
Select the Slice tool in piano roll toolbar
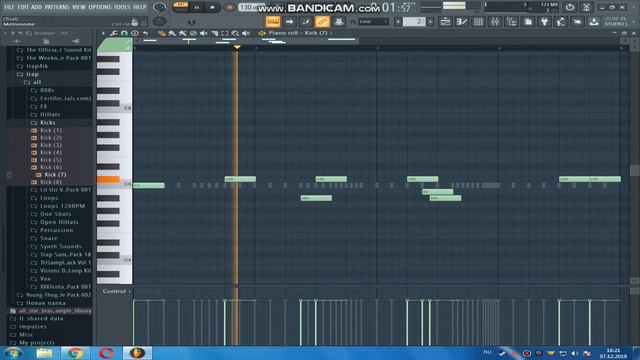pos(214,33)
